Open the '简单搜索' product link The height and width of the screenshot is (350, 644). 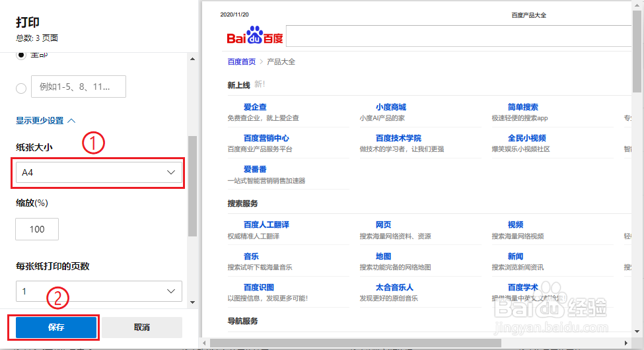point(523,107)
